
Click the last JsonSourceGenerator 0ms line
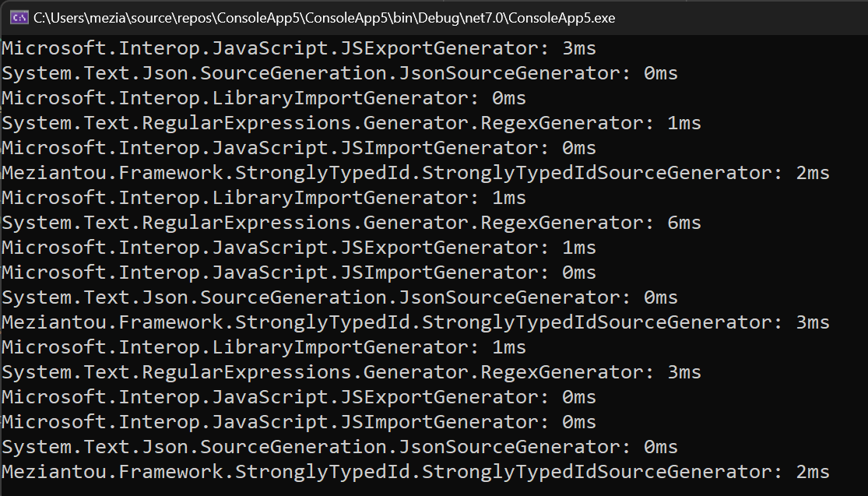point(339,447)
